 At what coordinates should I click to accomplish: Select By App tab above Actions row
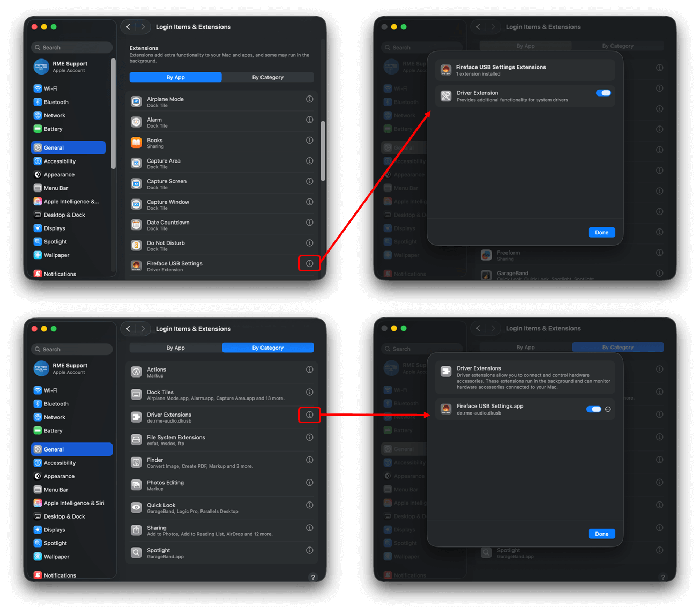pyautogui.click(x=175, y=348)
